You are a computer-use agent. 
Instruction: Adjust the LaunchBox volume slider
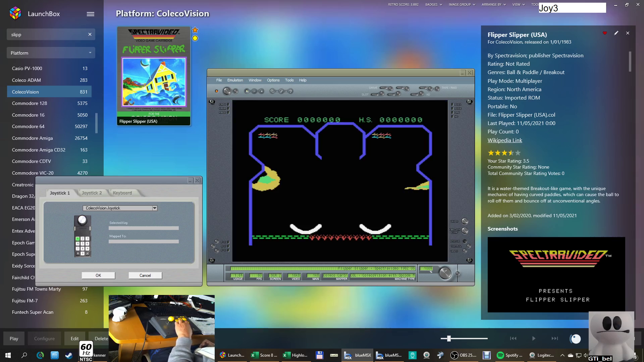(x=449, y=339)
